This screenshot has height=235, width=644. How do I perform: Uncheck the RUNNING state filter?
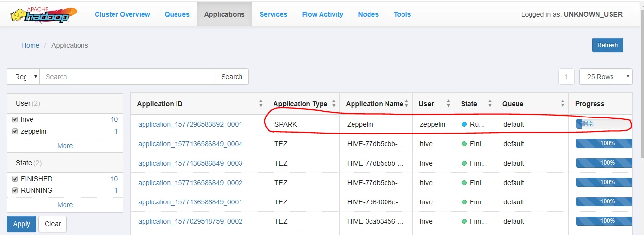pyautogui.click(x=15, y=190)
